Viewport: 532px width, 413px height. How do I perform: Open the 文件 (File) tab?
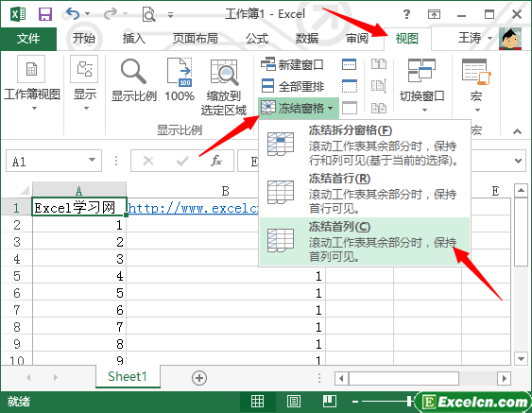pyautogui.click(x=28, y=39)
